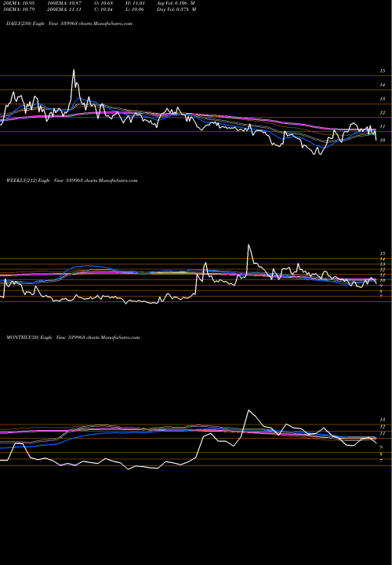This screenshot has height=565, width=392.
Task: Click the 20EMA value text
Action: coord(19,2)
